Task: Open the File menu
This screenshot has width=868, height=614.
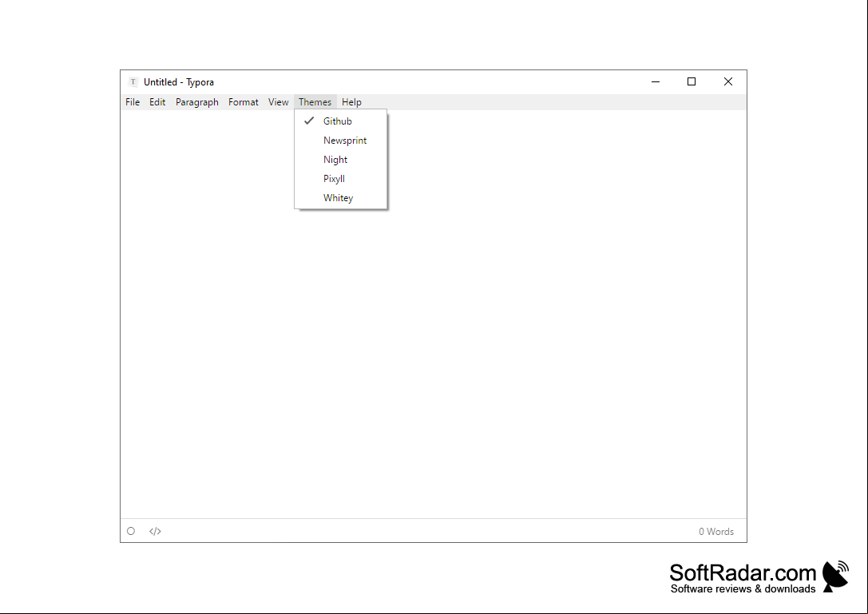Action: click(133, 102)
